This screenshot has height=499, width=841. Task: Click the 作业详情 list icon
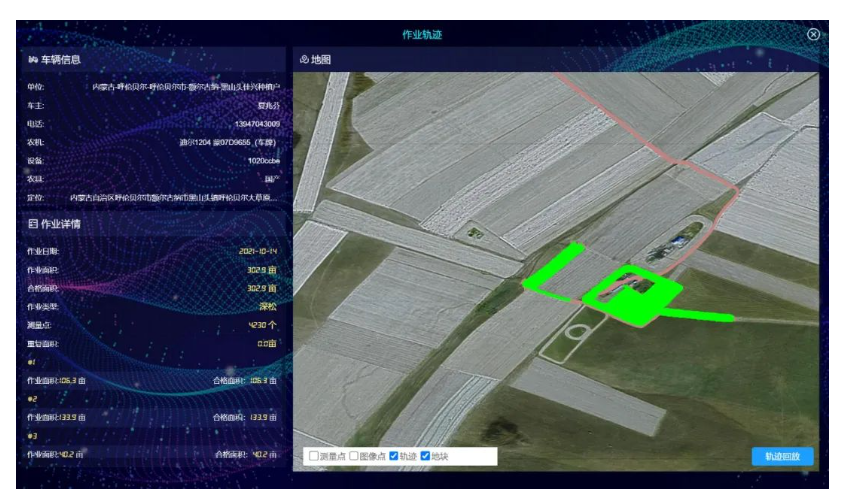pos(32,224)
